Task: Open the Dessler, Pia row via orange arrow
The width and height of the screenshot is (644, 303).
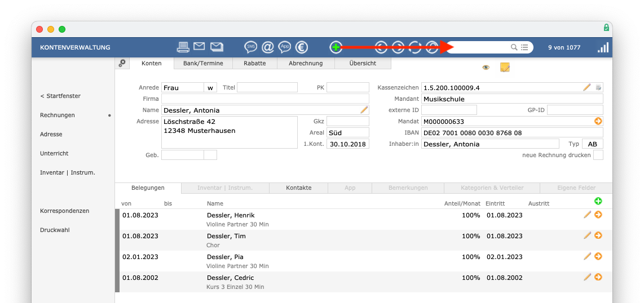Action: [x=598, y=256]
